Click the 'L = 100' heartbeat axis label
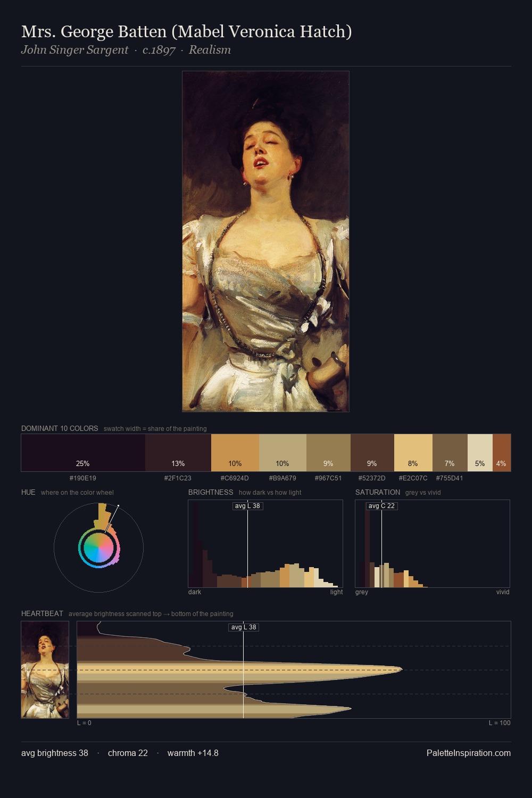 tap(500, 723)
